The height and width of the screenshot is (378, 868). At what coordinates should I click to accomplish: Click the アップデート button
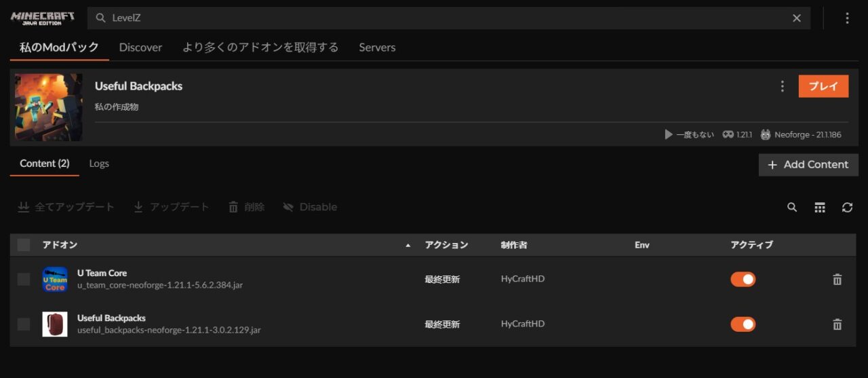coord(172,207)
